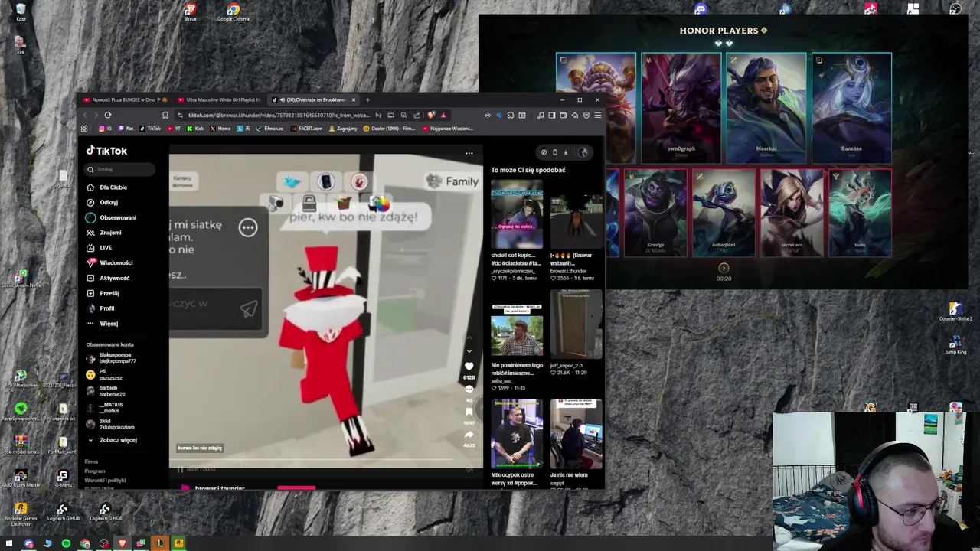Open YT bookmark in bookmarks bar
The width and height of the screenshot is (980, 551).
pos(174,129)
